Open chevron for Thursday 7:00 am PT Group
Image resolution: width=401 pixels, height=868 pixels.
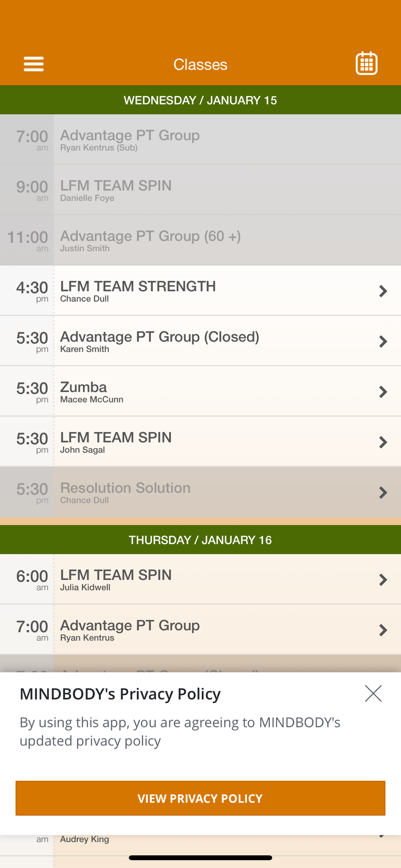click(x=383, y=630)
